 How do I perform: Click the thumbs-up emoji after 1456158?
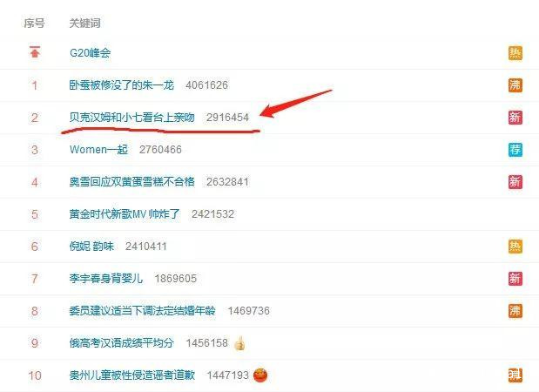coord(239,343)
